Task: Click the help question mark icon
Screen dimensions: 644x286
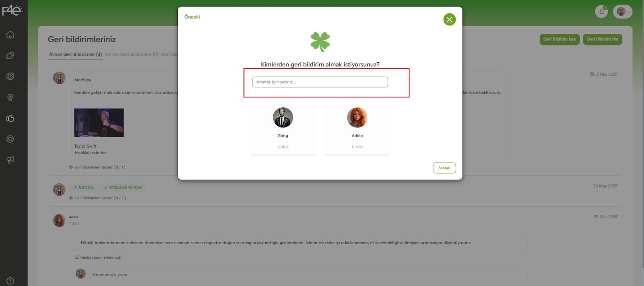Action: [x=10, y=281]
